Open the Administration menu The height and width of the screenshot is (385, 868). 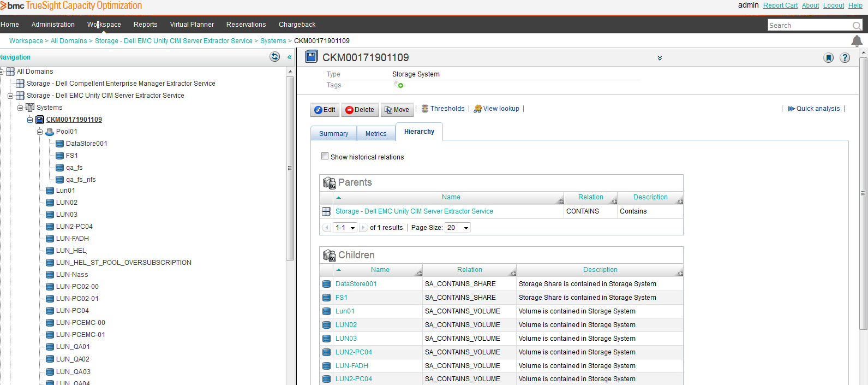point(53,25)
